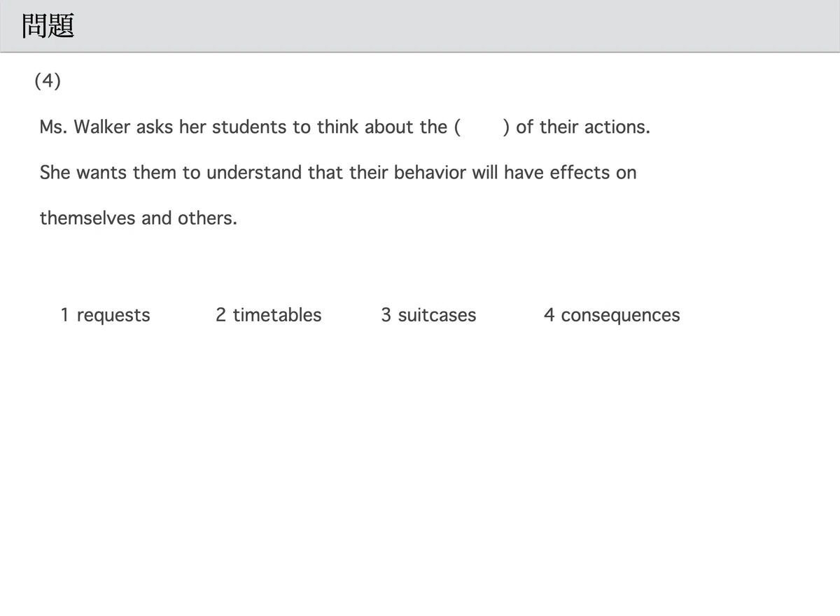Click the word themselves on the third line
This screenshot has width=840, height=616.
pos(87,218)
